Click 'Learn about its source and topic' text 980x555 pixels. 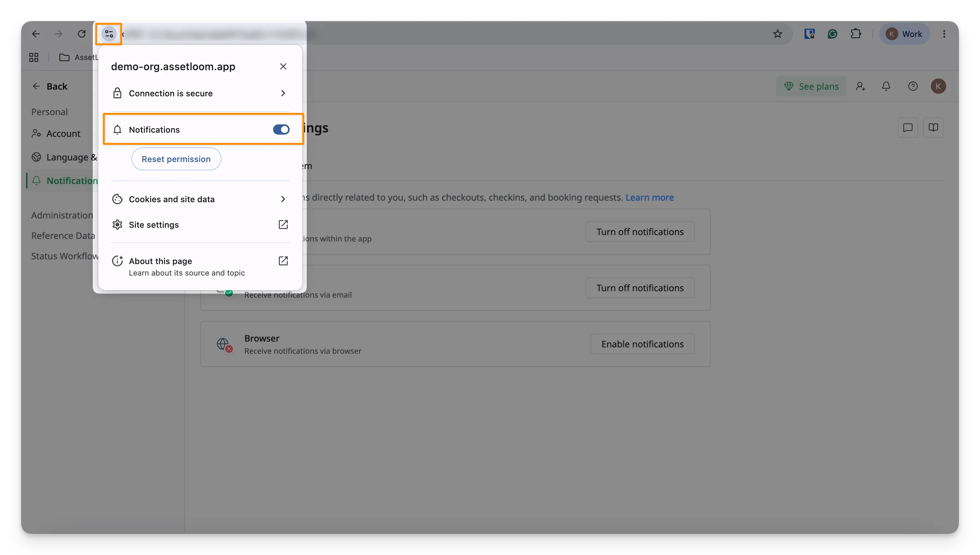[x=187, y=272]
